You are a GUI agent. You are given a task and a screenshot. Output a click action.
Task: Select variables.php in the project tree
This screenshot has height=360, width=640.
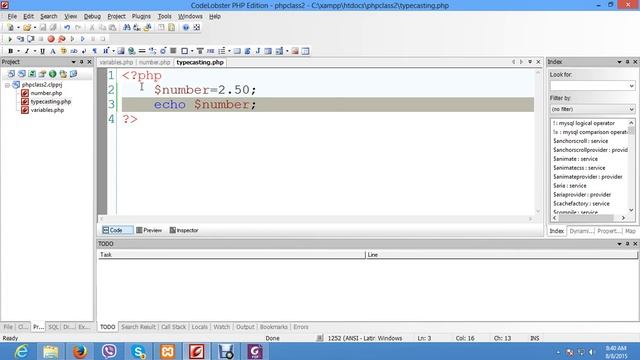pyautogui.click(x=47, y=110)
